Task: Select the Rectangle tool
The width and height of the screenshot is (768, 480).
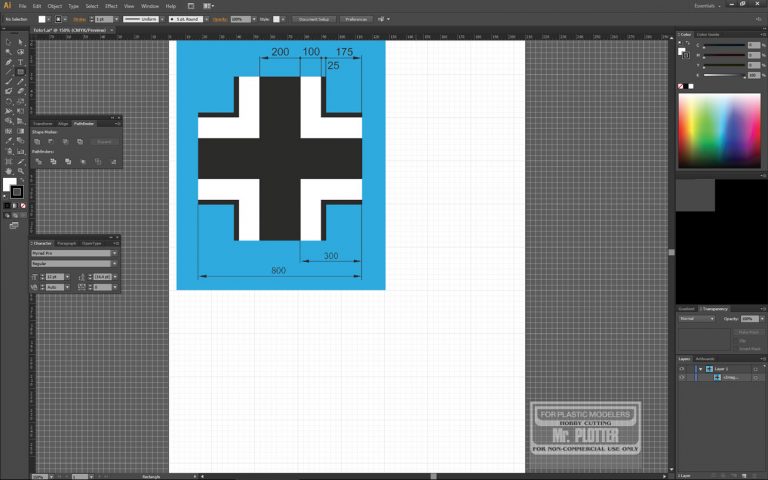Action: tap(21, 72)
